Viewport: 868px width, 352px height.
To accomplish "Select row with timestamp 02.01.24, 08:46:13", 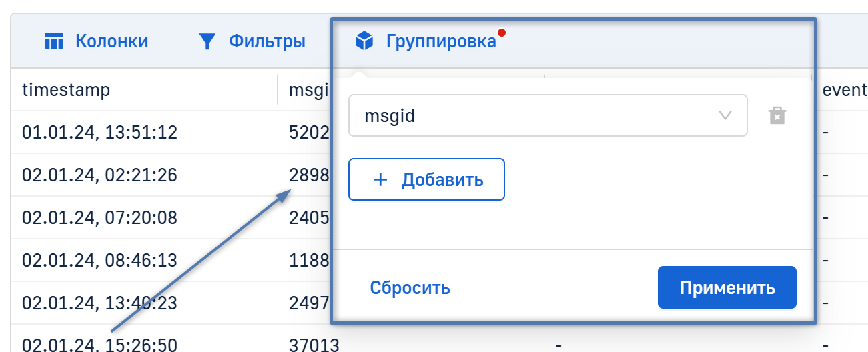I will click(x=99, y=260).
